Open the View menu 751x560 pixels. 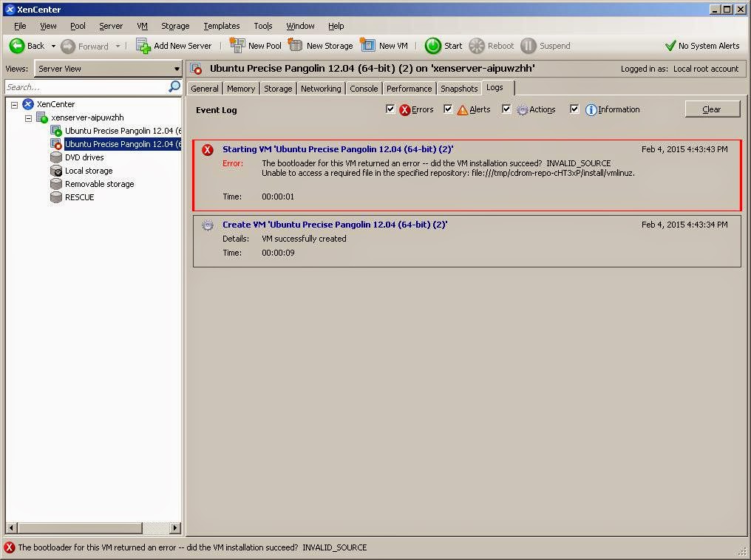tap(48, 26)
